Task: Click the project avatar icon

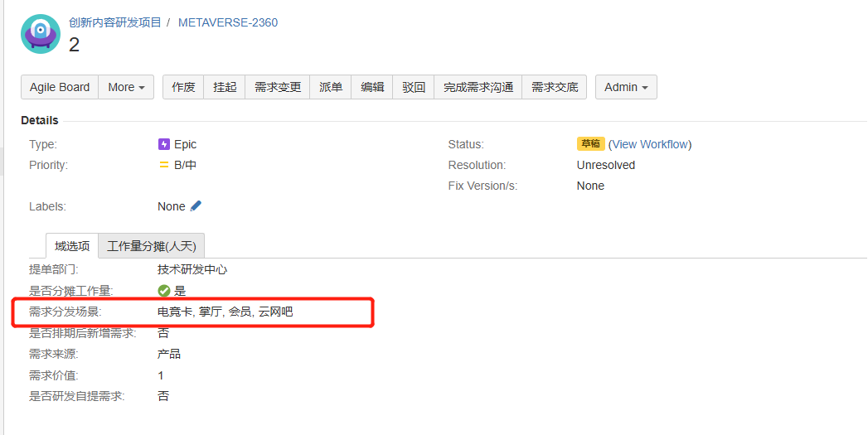Action: coord(41,34)
